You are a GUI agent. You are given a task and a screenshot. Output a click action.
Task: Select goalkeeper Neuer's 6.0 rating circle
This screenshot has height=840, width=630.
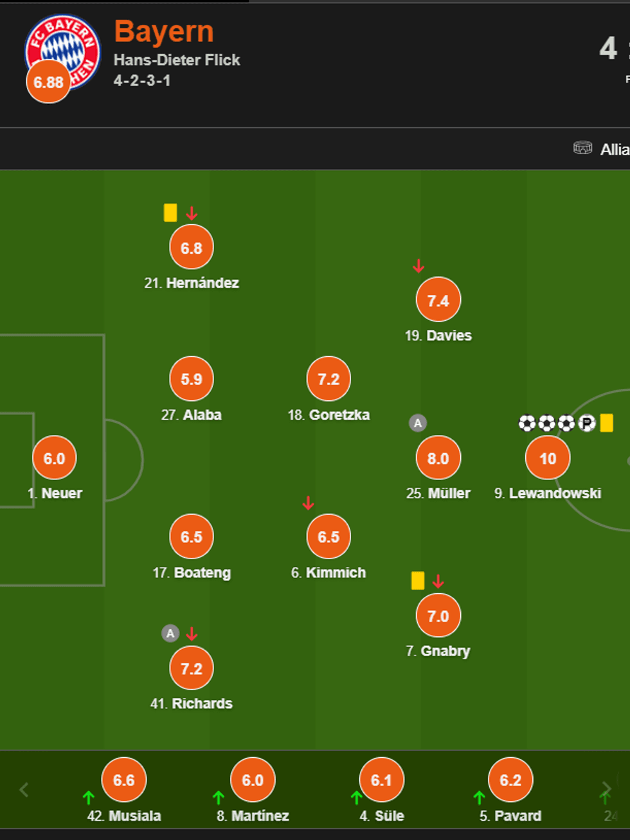pos(54,458)
